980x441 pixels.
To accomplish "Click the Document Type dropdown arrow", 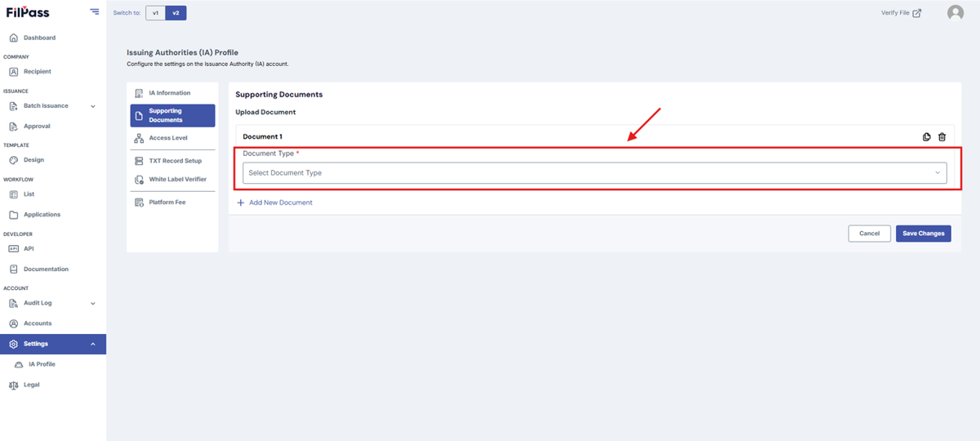I will click(938, 173).
